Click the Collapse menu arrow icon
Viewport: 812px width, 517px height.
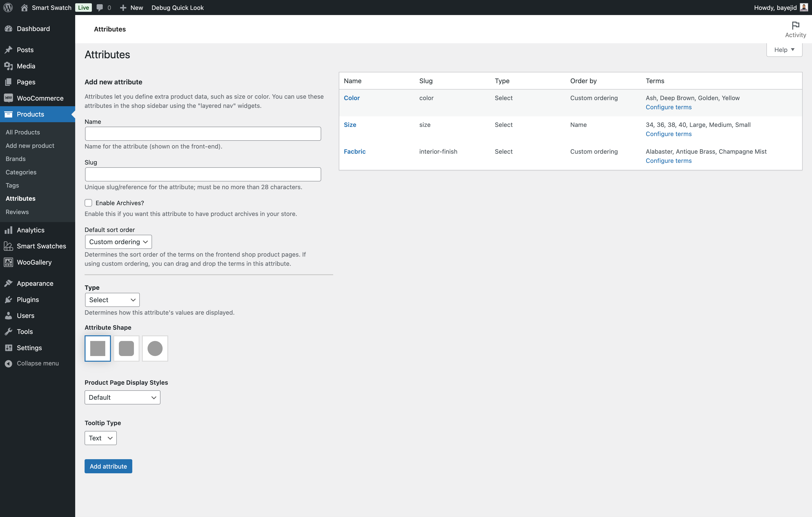8,364
